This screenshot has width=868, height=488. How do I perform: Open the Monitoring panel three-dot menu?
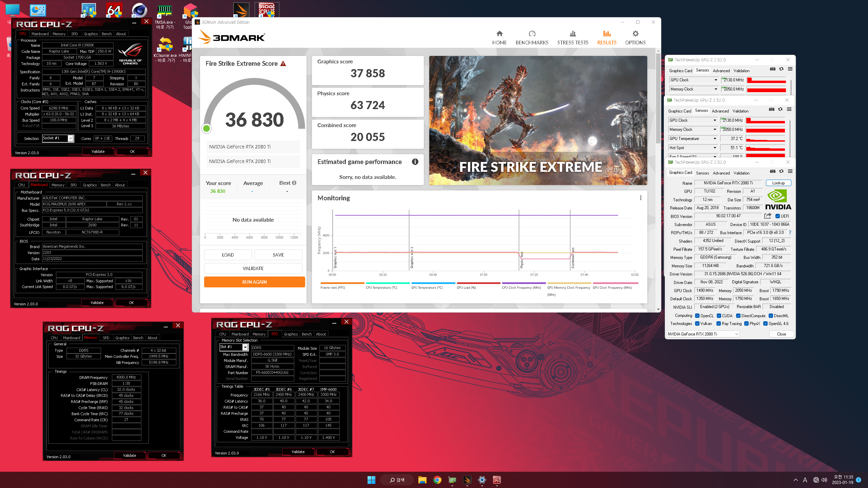point(640,198)
